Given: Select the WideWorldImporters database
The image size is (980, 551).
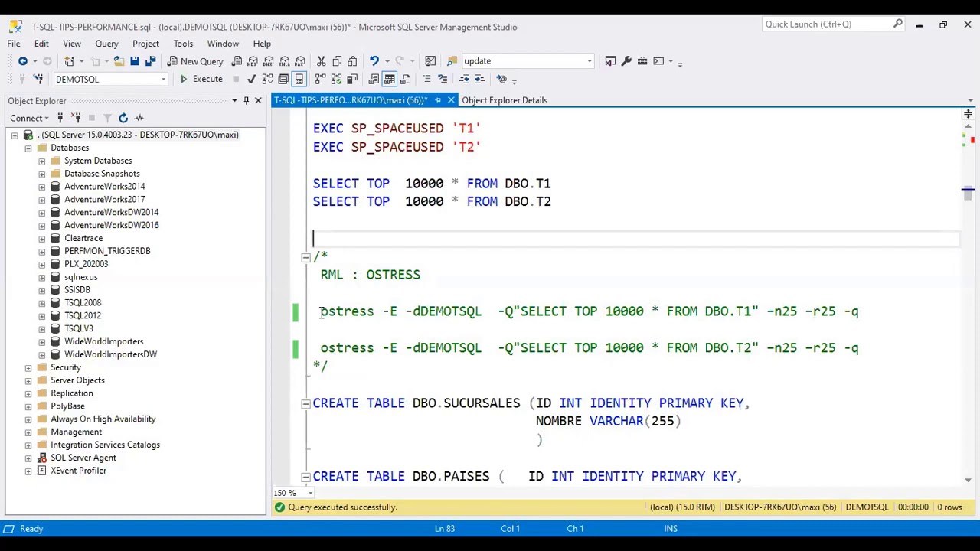Looking at the screenshot, I should 103,341.
